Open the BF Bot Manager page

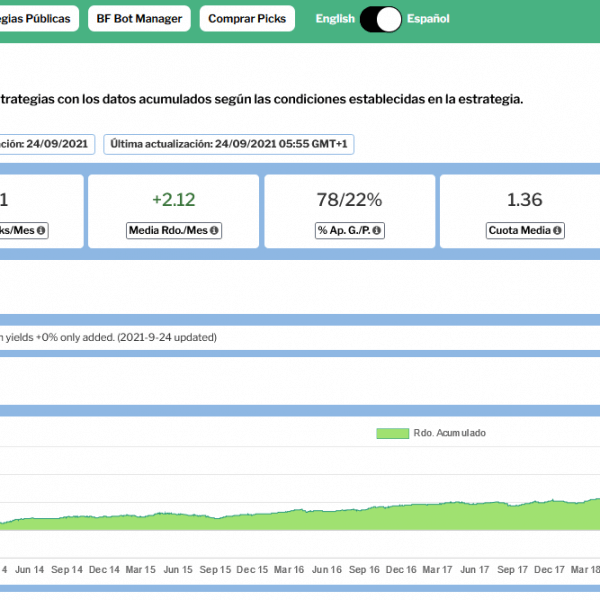139,18
